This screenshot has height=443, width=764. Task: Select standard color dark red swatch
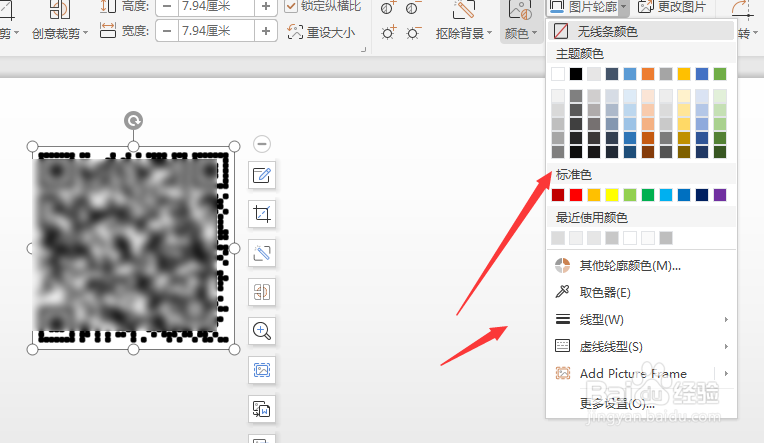pos(558,195)
